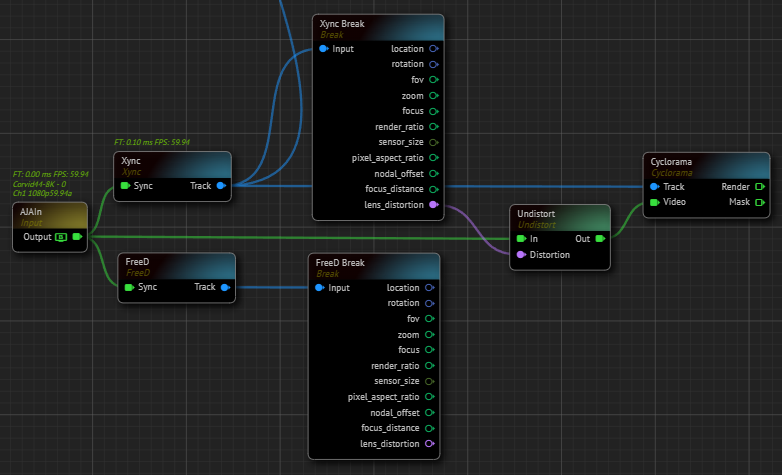Screen dimensions: 782x475
Task: Click the Video input pin on Cyclorama
Action: pos(654,202)
